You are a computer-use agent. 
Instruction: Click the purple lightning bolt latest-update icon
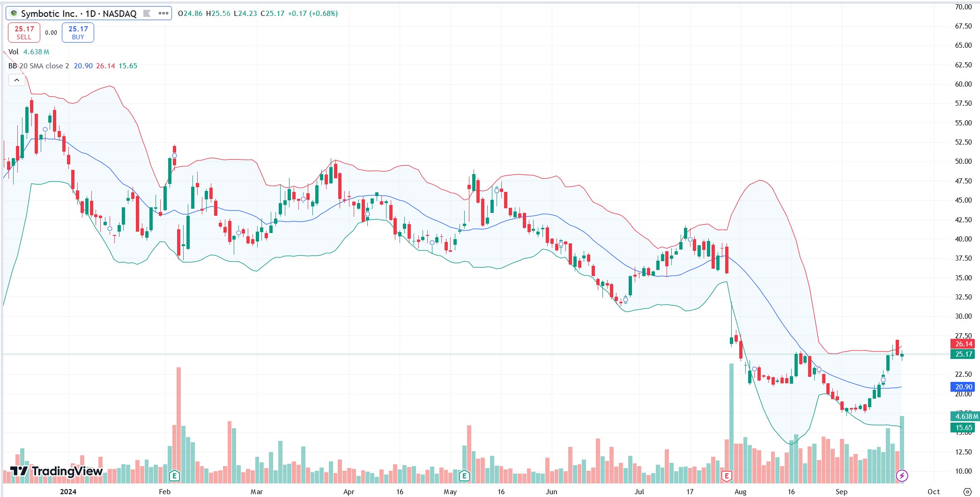point(902,476)
